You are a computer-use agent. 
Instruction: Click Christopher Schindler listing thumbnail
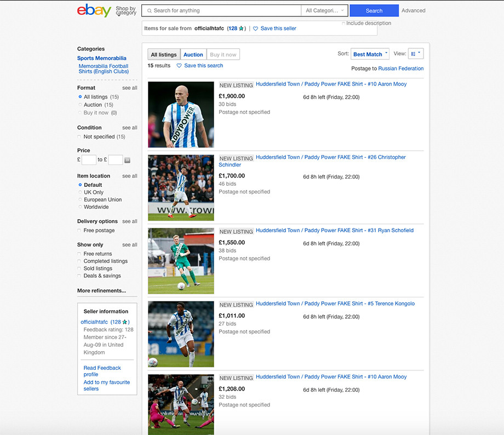pos(181,188)
